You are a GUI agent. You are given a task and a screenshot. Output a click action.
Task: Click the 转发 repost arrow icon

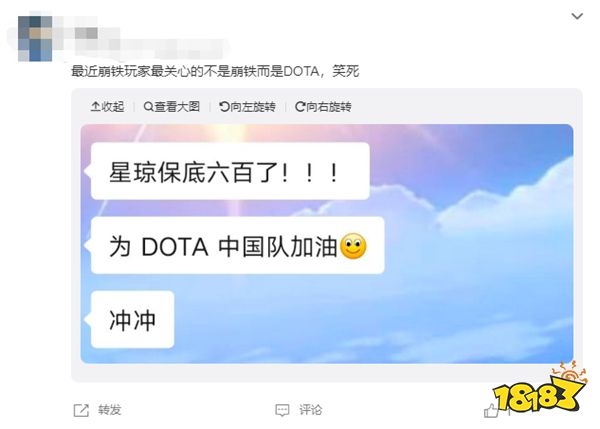point(81,410)
